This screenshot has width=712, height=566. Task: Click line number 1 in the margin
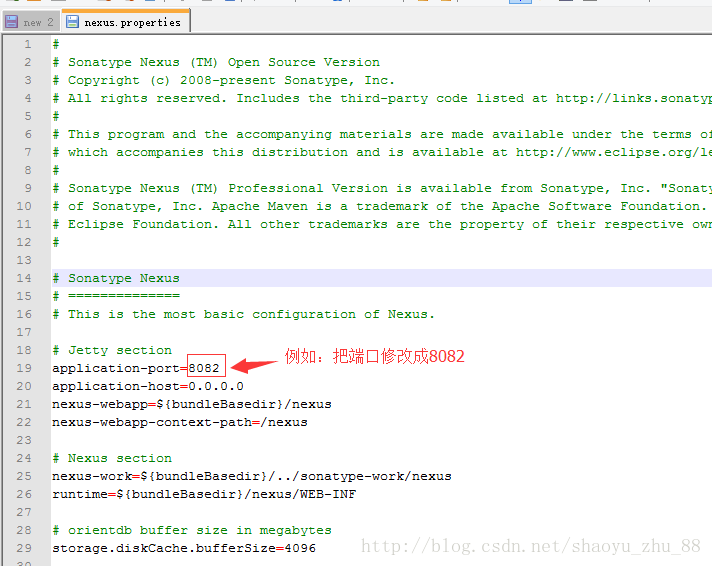(x=28, y=44)
